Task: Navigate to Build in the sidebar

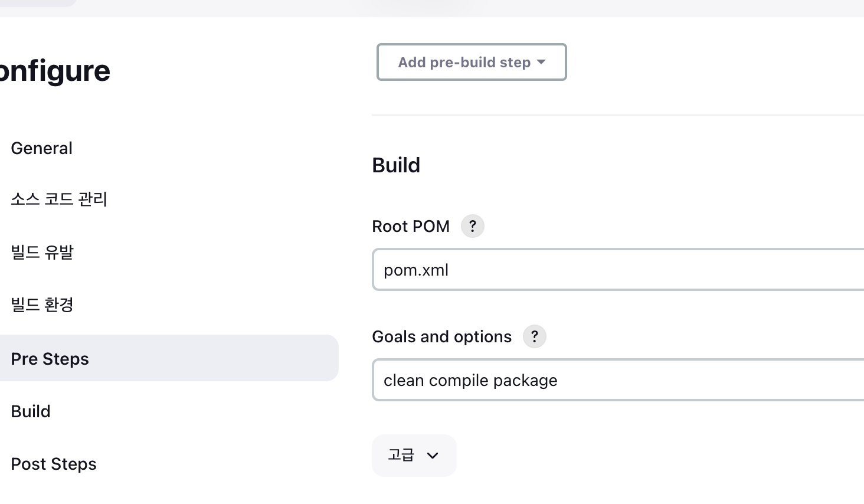Action: point(31,411)
